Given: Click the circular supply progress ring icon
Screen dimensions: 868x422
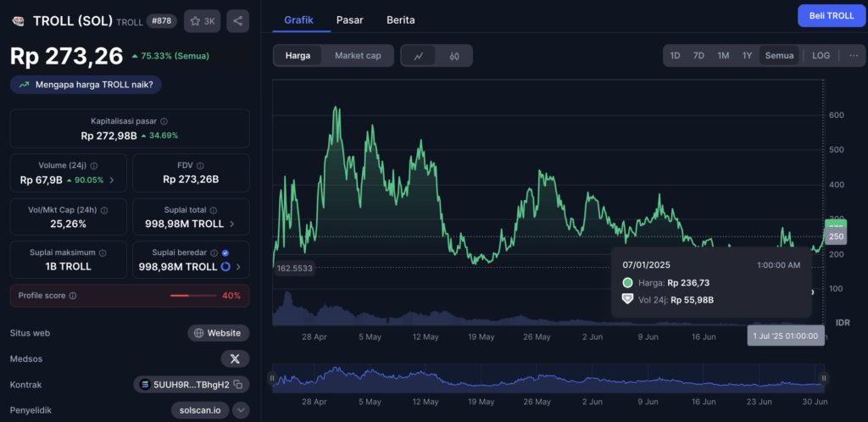Looking at the screenshot, I should (x=225, y=267).
